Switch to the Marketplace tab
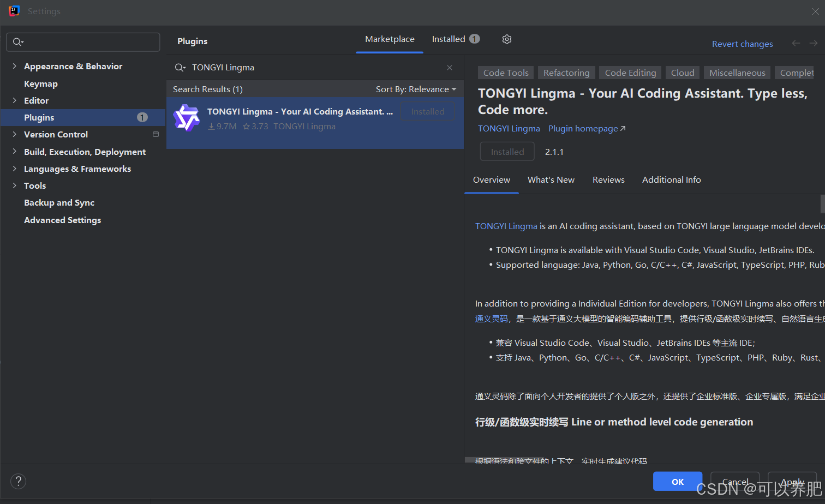Screen dimensions: 825x504 pos(390,39)
